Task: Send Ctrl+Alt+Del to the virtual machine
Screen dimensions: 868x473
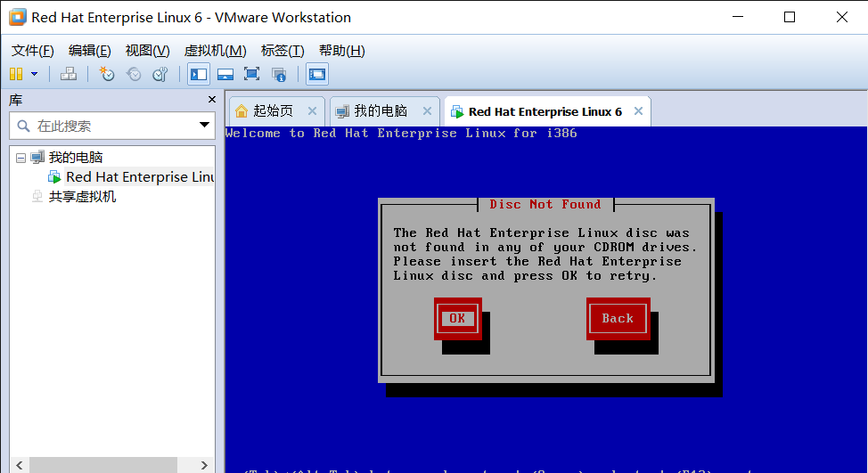Action: tap(69, 74)
